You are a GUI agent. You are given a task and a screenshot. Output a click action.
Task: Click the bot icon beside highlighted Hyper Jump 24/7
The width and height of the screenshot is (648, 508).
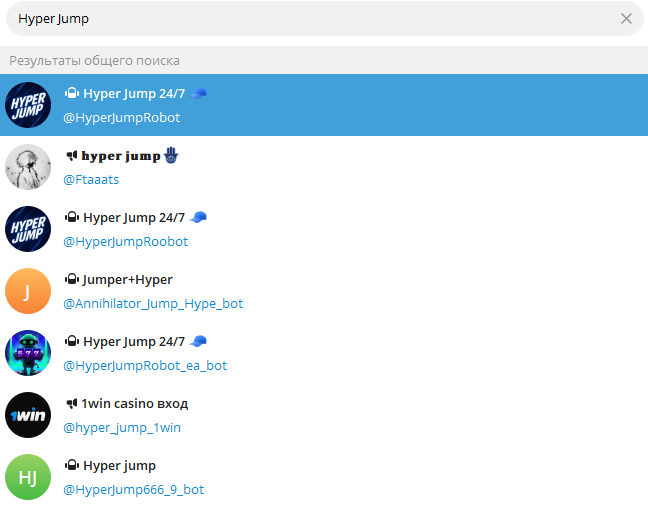click(71, 93)
